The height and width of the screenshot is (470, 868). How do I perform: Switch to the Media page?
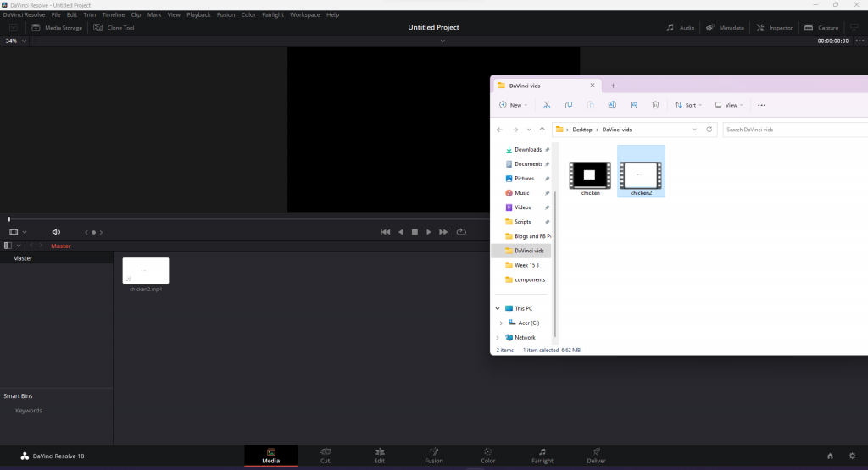coord(270,456)
